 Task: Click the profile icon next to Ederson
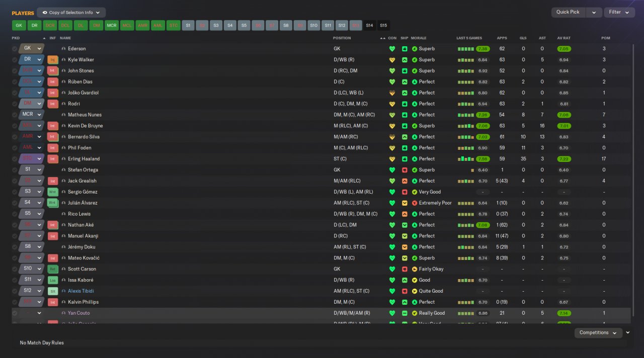click(63, 49)
